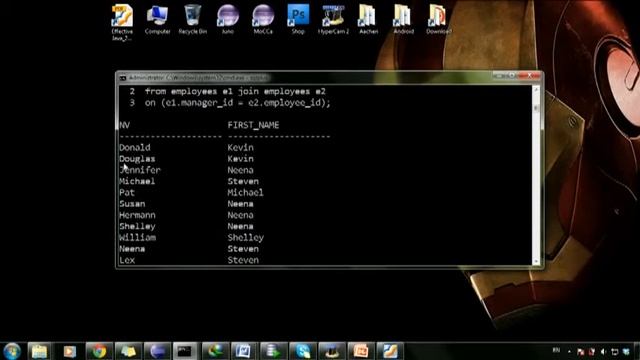Open the media player taskbar icon
Viewport: 640px width, 360px height.
tap(69, 351)
